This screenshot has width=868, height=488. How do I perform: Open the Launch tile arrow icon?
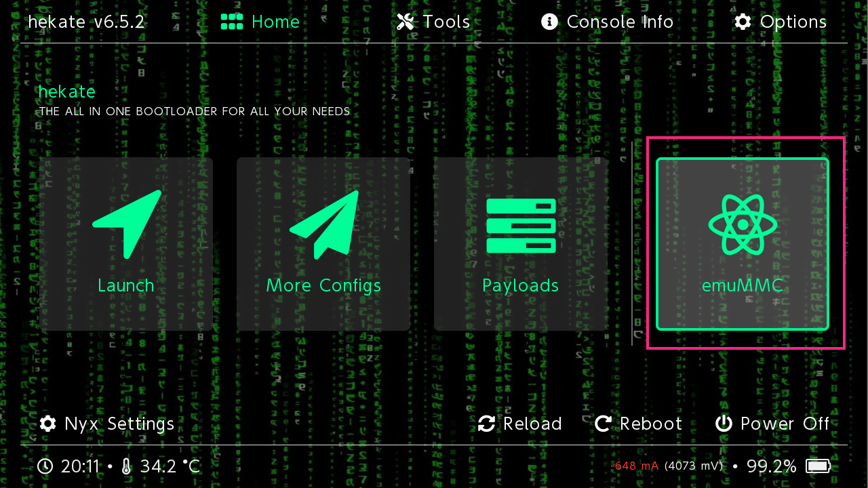[127, 224]
